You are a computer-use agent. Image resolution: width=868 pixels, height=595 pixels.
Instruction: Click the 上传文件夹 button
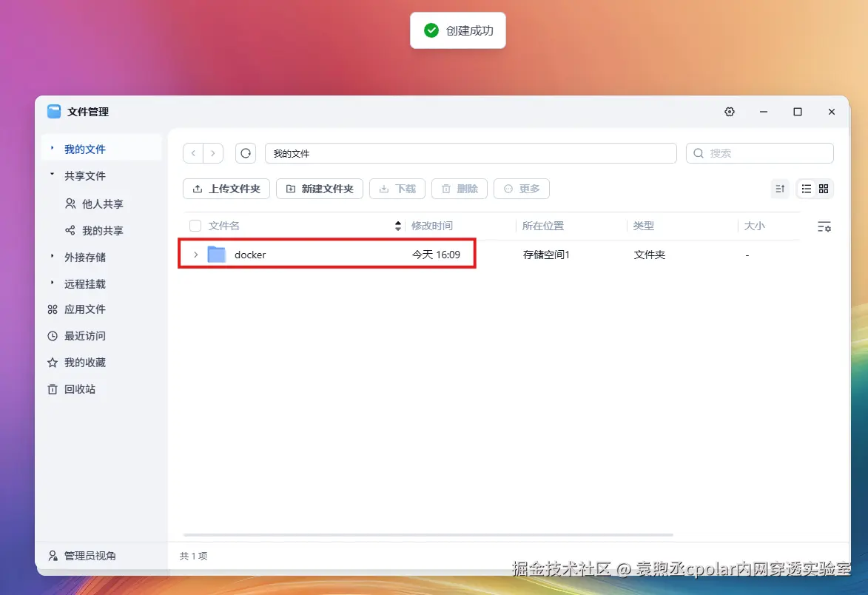[x=226, y=189]
